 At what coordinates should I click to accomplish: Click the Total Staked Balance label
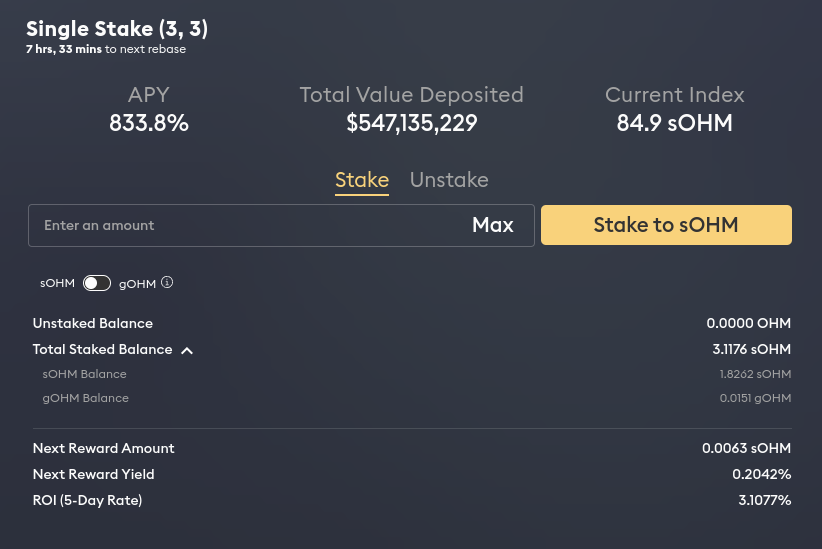tap(102, 349)
